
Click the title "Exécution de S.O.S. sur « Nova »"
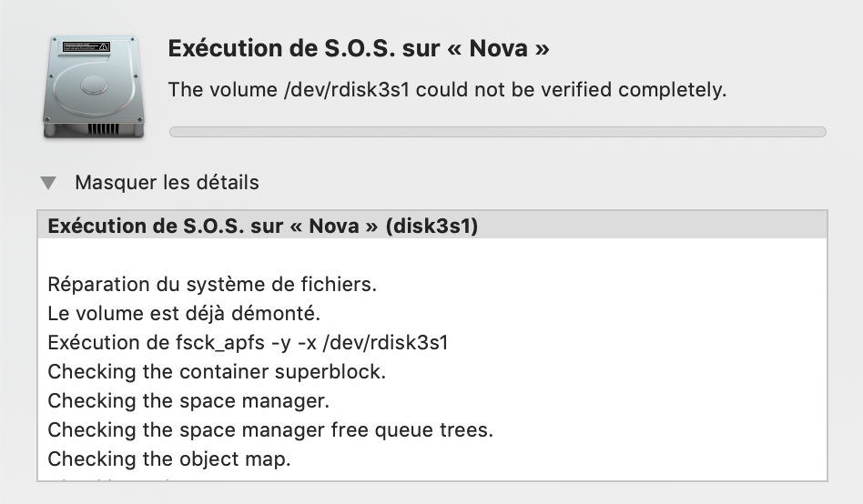(359, 48)
